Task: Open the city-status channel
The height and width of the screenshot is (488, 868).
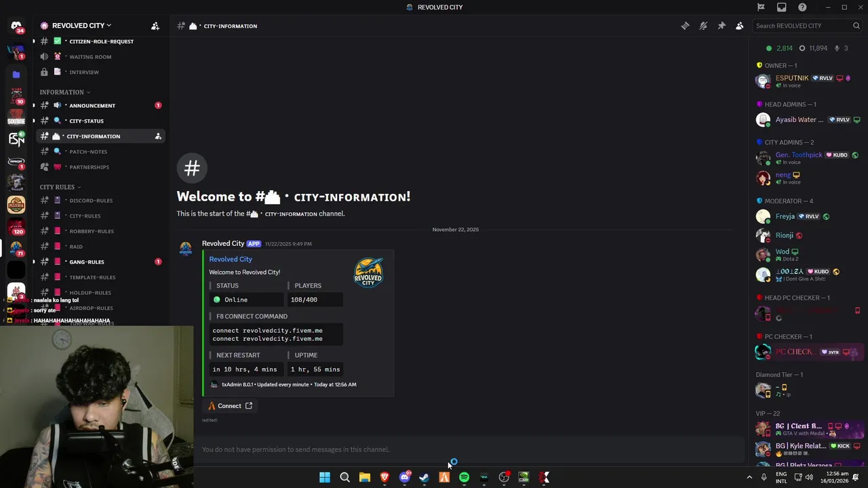Action: coord(99,121)
